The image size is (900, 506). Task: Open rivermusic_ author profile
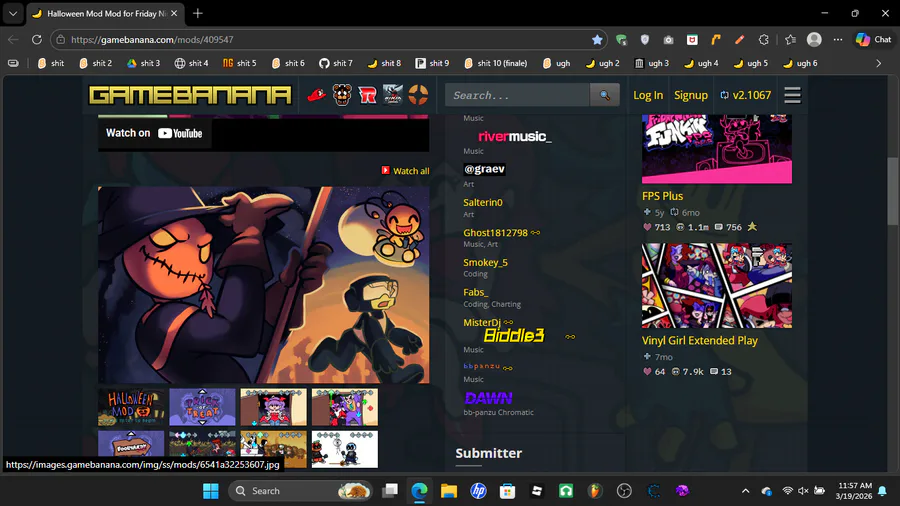click(x=514, y=137)
